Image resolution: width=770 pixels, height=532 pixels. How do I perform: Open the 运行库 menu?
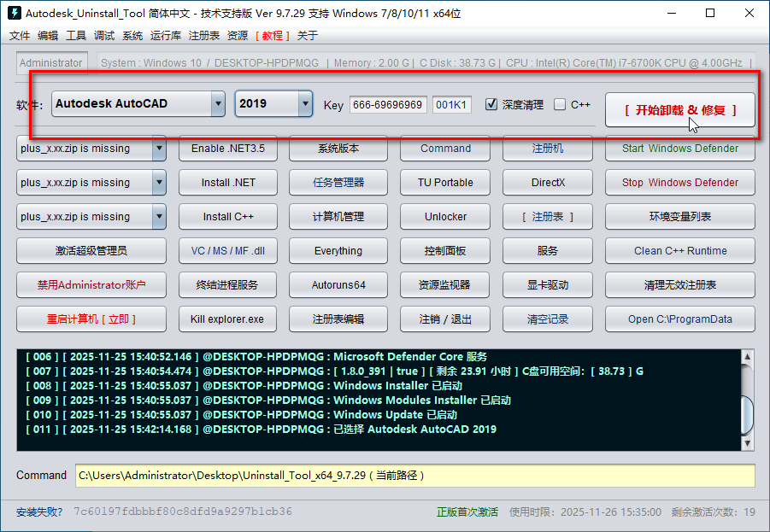166,35
